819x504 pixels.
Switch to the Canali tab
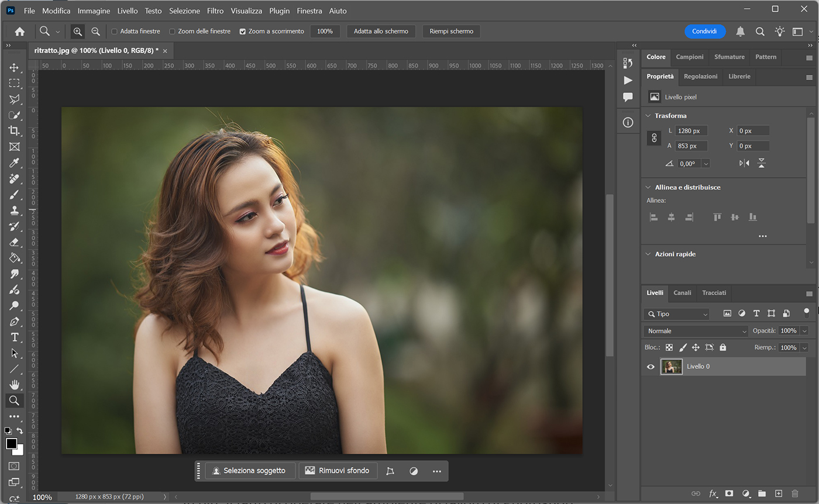[682, 293]
